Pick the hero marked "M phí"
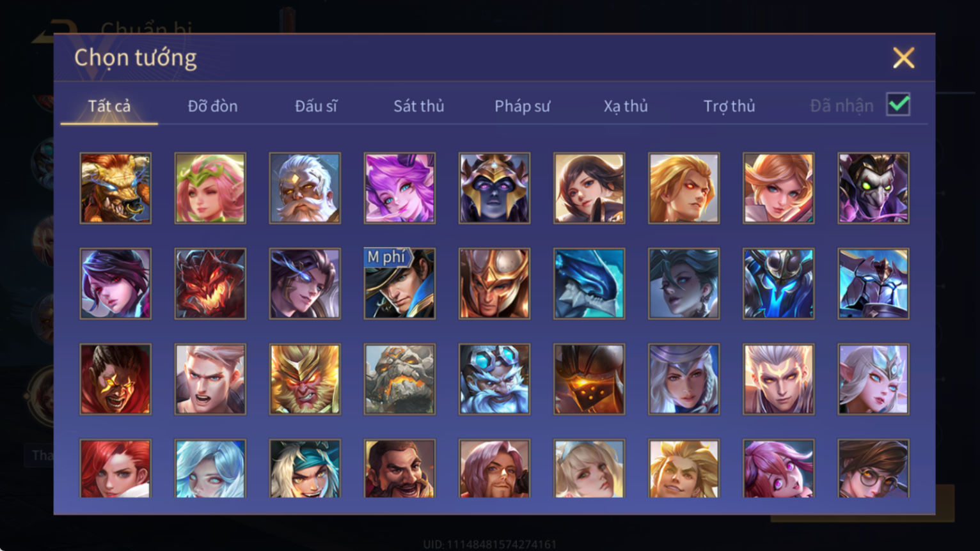This screenshot has width=980, height=551. pos(400,283)
